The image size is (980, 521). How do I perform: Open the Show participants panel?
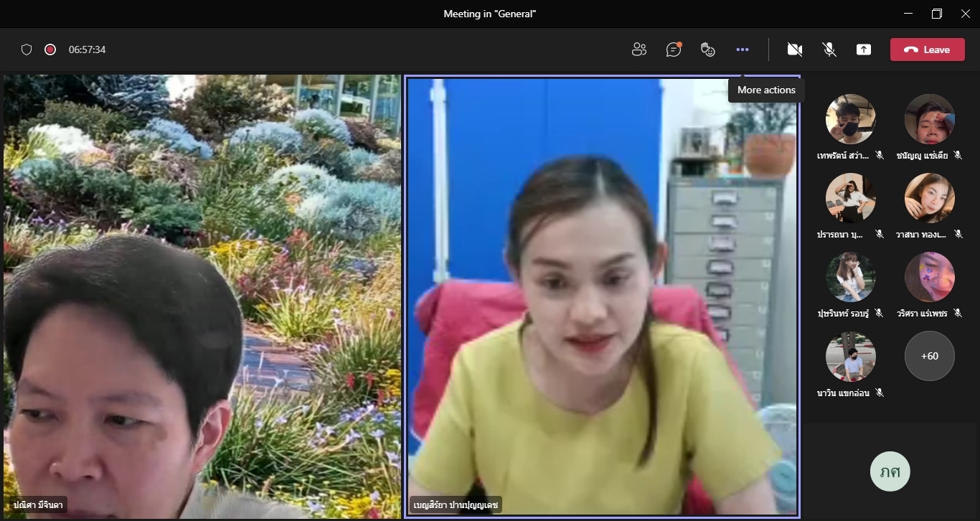pyautogui.click(x=639, y=50)
